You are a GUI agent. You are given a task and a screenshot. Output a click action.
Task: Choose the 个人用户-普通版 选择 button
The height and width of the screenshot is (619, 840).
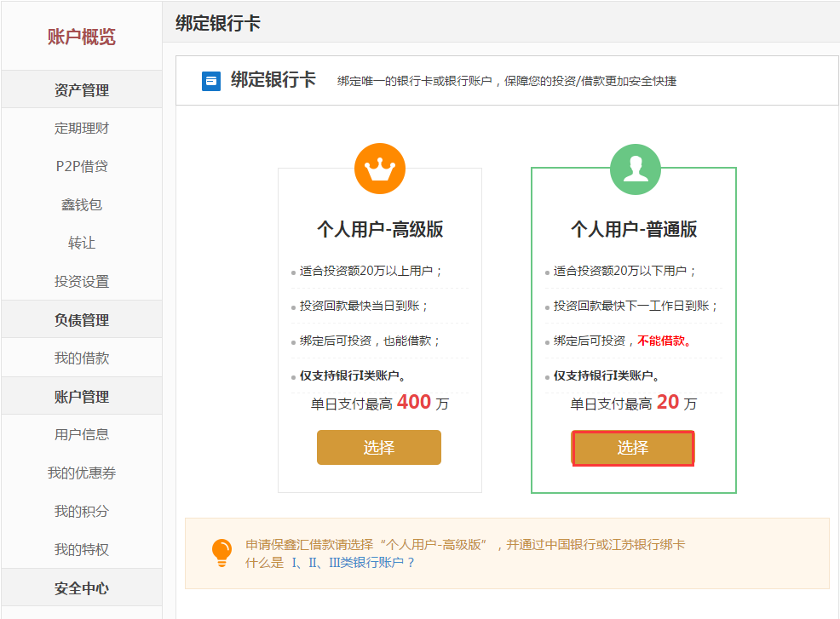(633, 448)
